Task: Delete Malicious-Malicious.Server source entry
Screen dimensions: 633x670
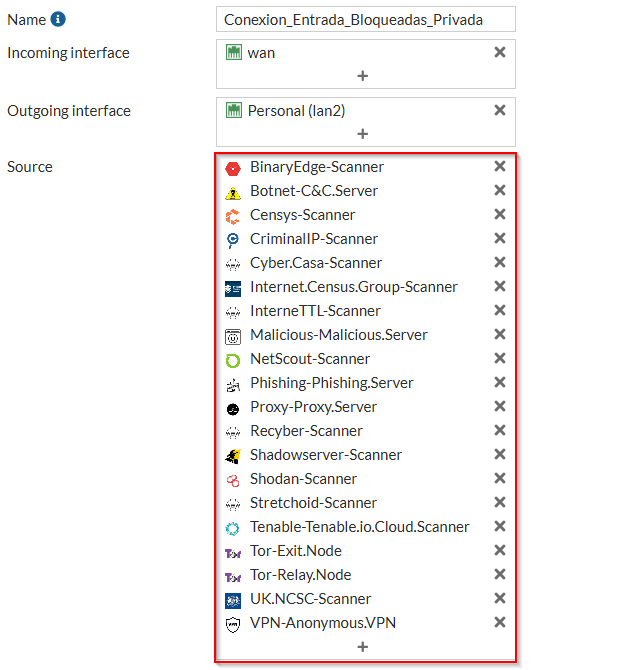Action: click(x=500, y=334)
